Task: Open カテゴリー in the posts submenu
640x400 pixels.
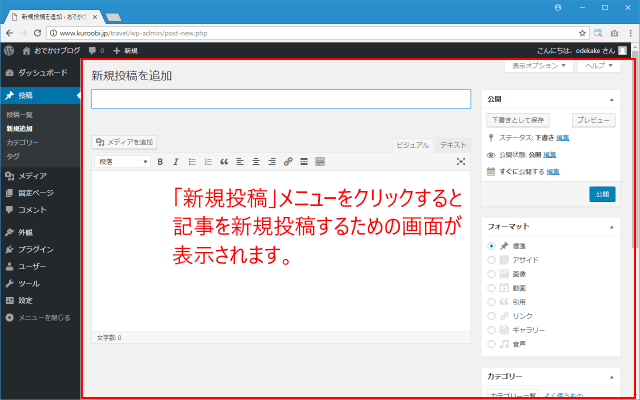Action: click(22, 142)
